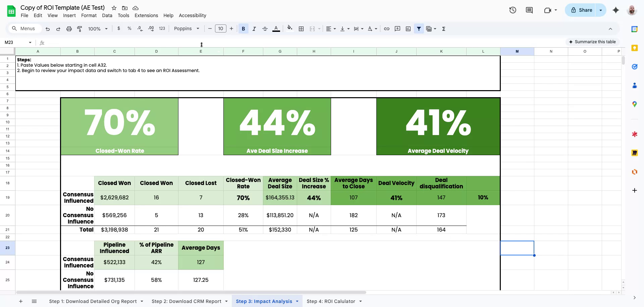Click the print icon in toolbar
Screen dimensions: 644x307
(69, 29)
